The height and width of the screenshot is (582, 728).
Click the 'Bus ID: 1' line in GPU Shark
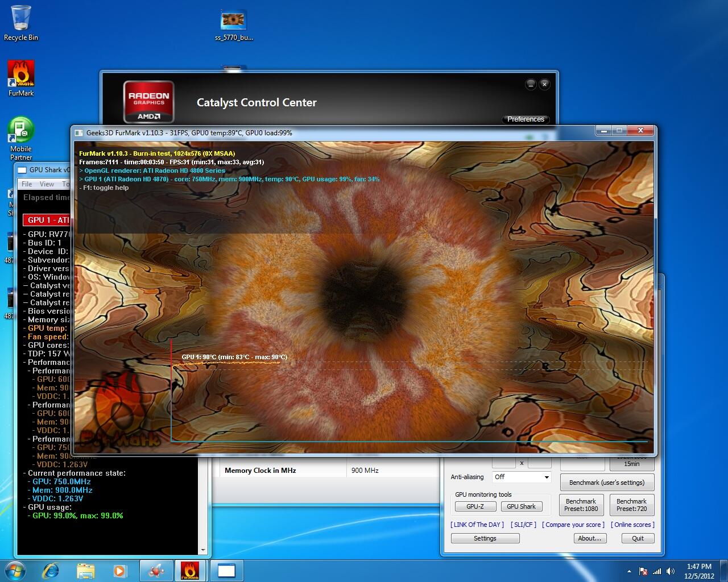point(43,243)
